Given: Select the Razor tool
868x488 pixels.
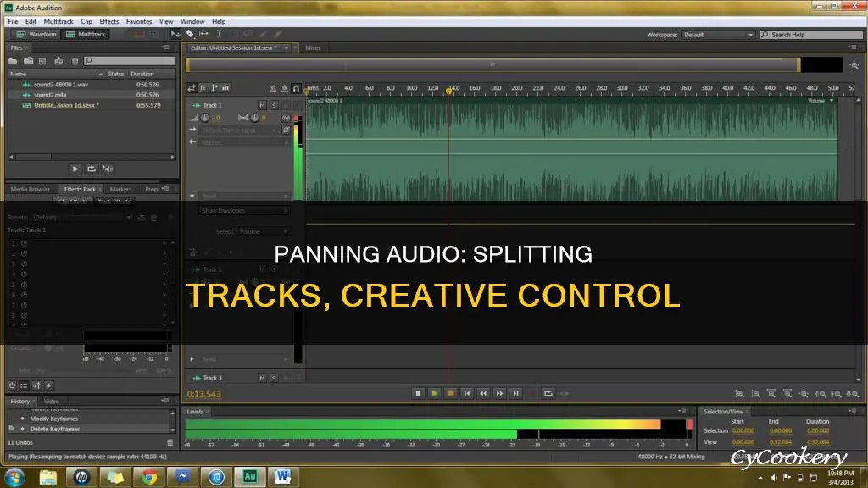Looking at the screenshot, I should [190, 34].
